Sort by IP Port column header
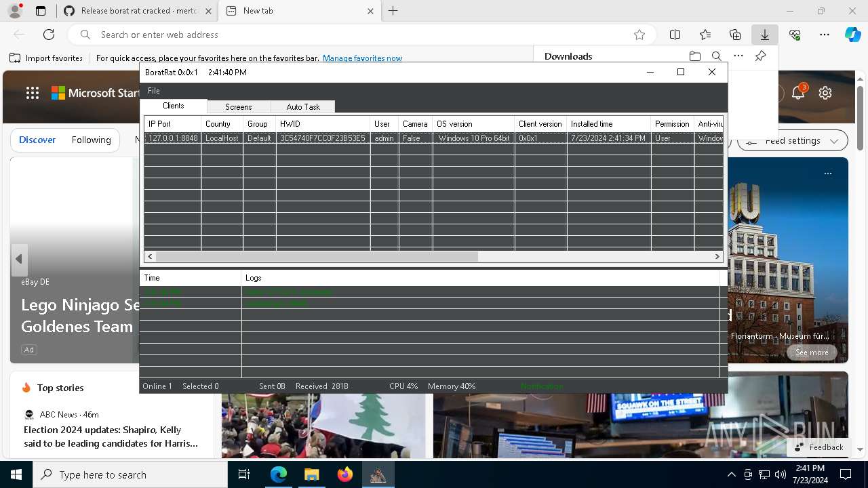Viewport: 868px width, 488px height. point(173,124)
